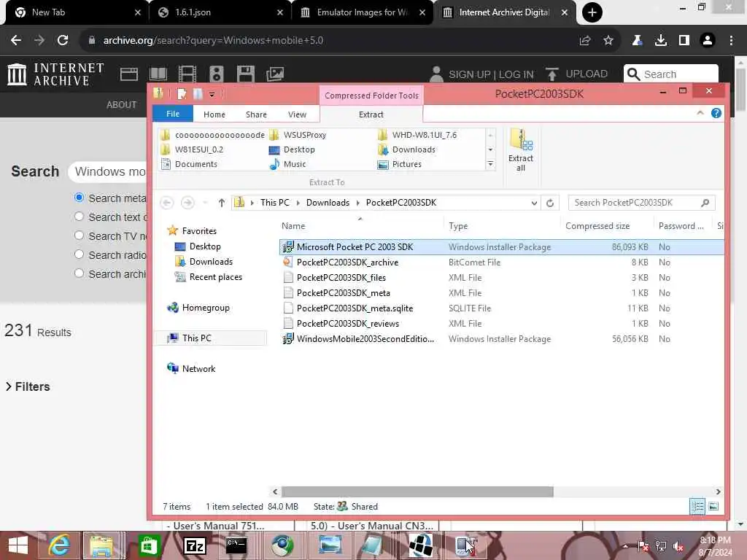Open 7-Zip from taskbar

pyautogui.click(x=194, y=545)
